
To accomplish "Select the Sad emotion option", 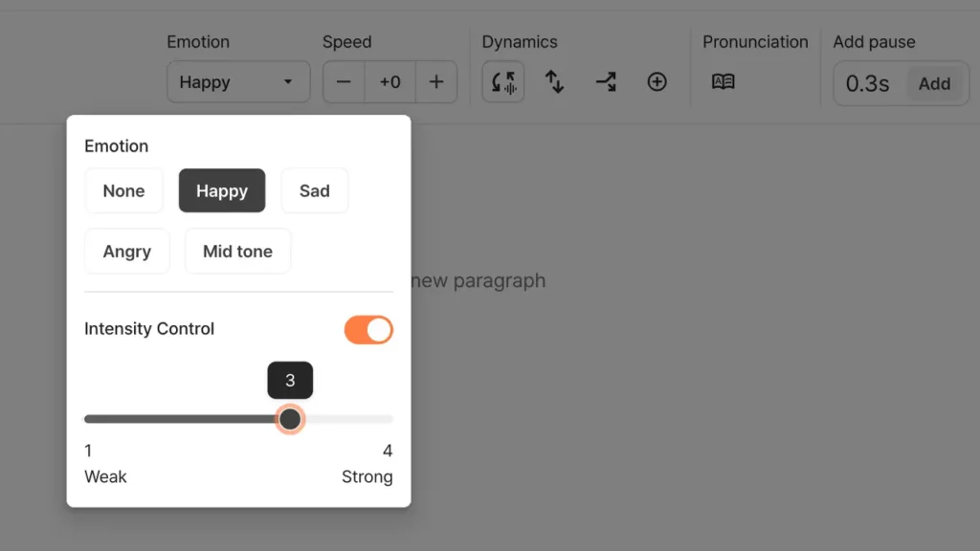I will point(314,190).
